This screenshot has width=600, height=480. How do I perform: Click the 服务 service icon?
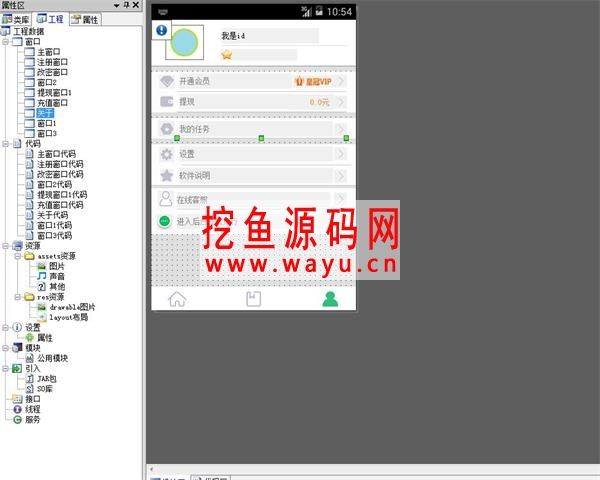pos(17,420)
